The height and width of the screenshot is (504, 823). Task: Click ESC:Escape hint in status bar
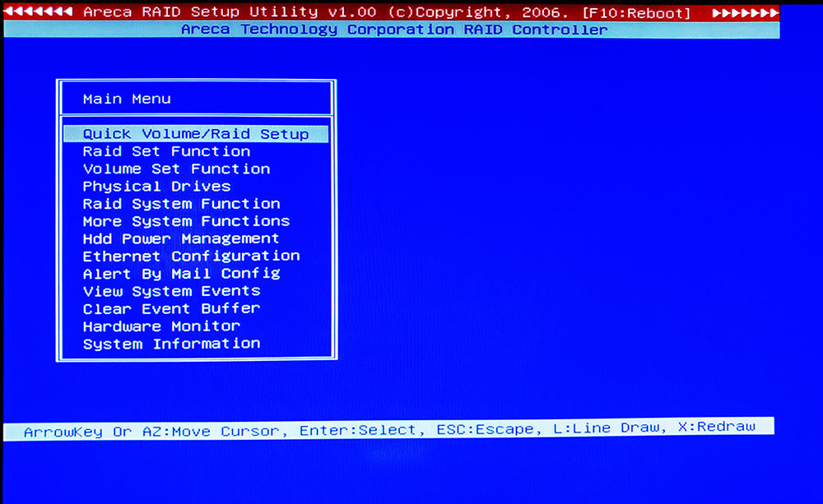[486, 429]
